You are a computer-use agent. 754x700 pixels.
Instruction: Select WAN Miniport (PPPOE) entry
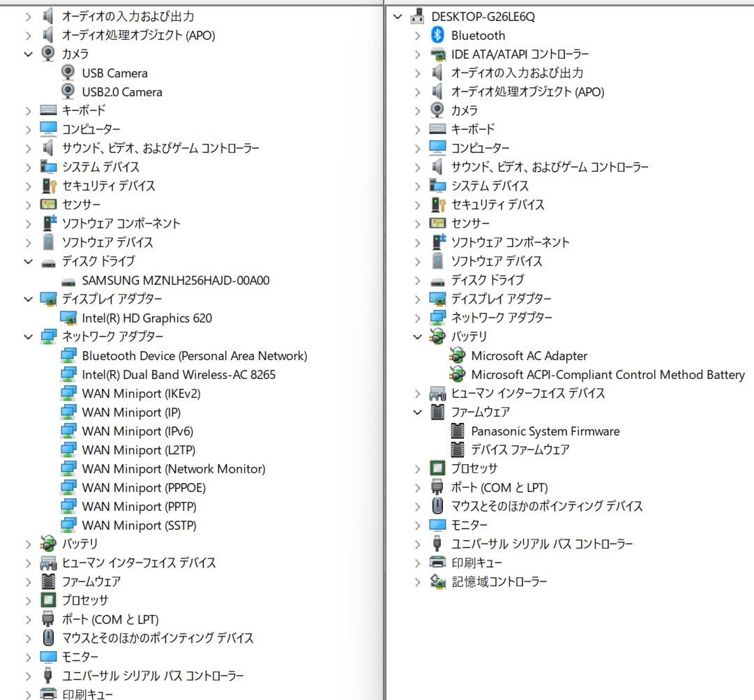[x=144, y=487]
